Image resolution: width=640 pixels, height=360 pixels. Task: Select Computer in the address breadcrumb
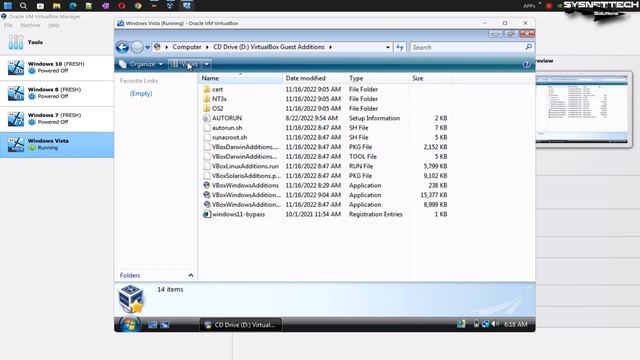click(187, 47)
